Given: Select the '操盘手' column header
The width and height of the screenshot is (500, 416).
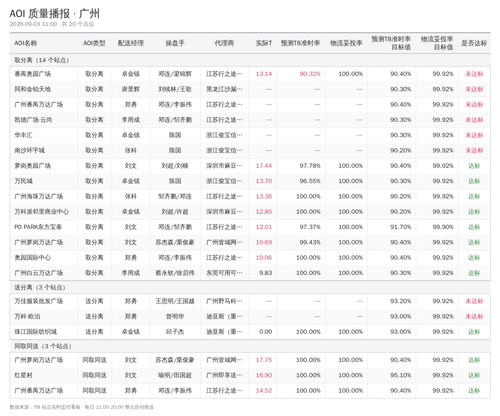Looking at the screenshot, I should [x=175, y=43].
